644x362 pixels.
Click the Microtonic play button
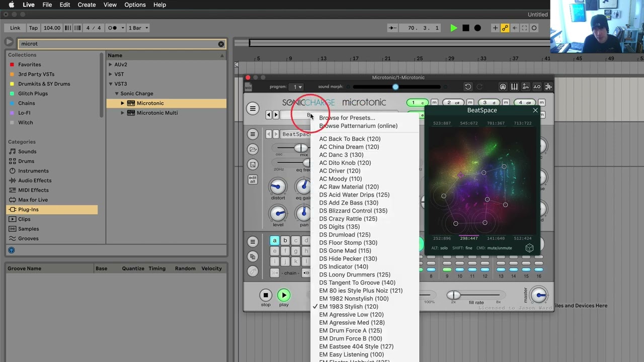(284, 295)
